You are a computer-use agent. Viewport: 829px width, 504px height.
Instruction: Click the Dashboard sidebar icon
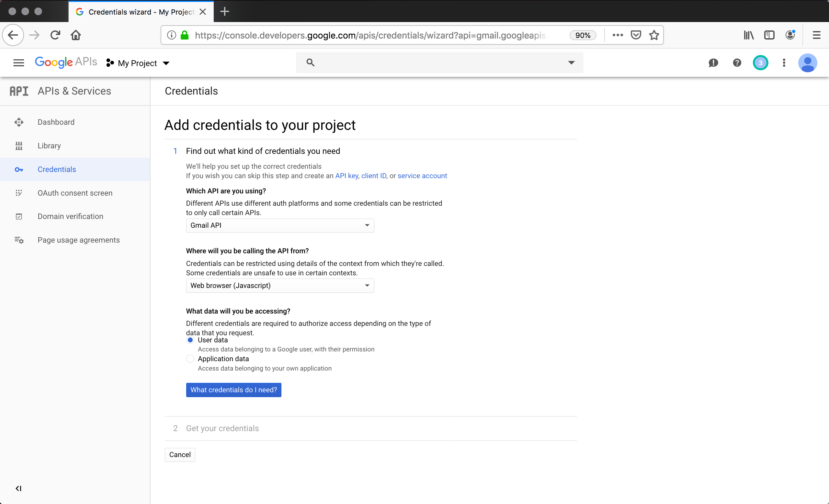(x=19, y=122)
